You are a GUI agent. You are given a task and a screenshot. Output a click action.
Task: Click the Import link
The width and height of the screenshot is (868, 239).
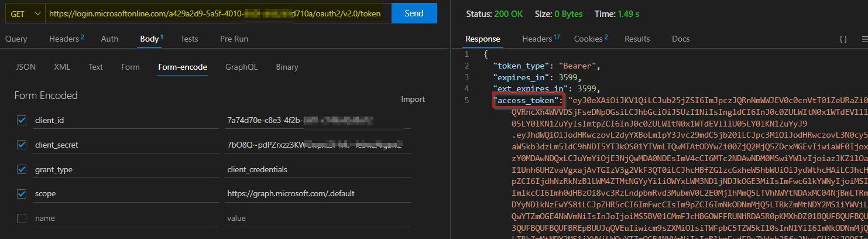pyautogui.click(x=413, y=99)
